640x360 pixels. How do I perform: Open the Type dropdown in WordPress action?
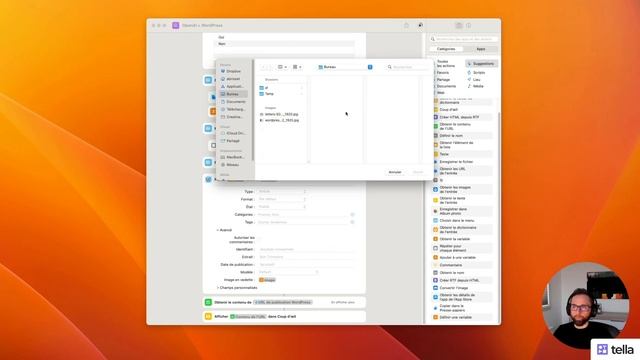(x=282, y=191)
